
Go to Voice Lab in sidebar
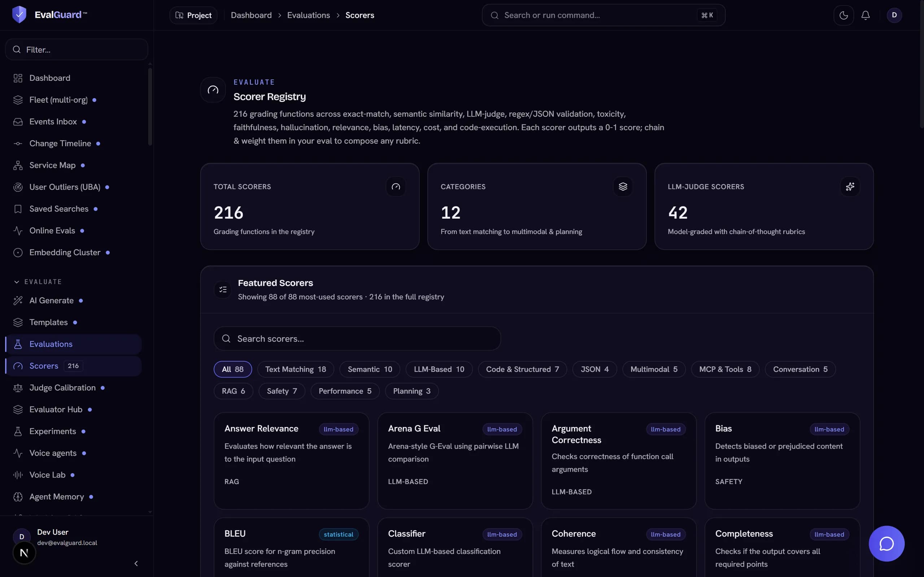(47, 475)
